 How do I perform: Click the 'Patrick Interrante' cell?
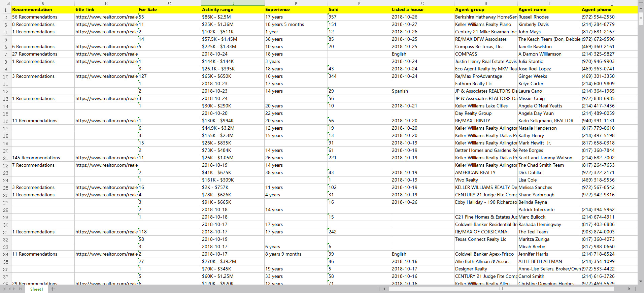point(549,210)
